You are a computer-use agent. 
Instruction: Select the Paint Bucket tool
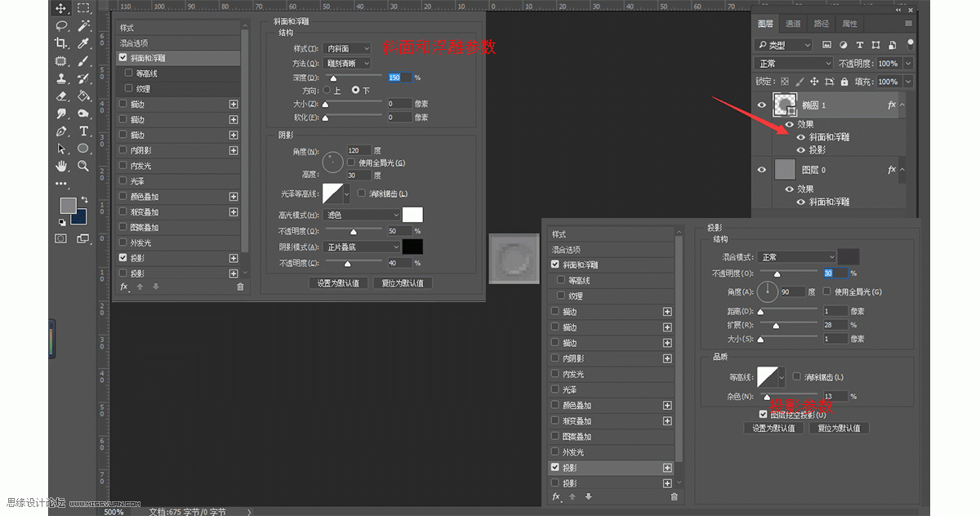(x=83, y=96)
